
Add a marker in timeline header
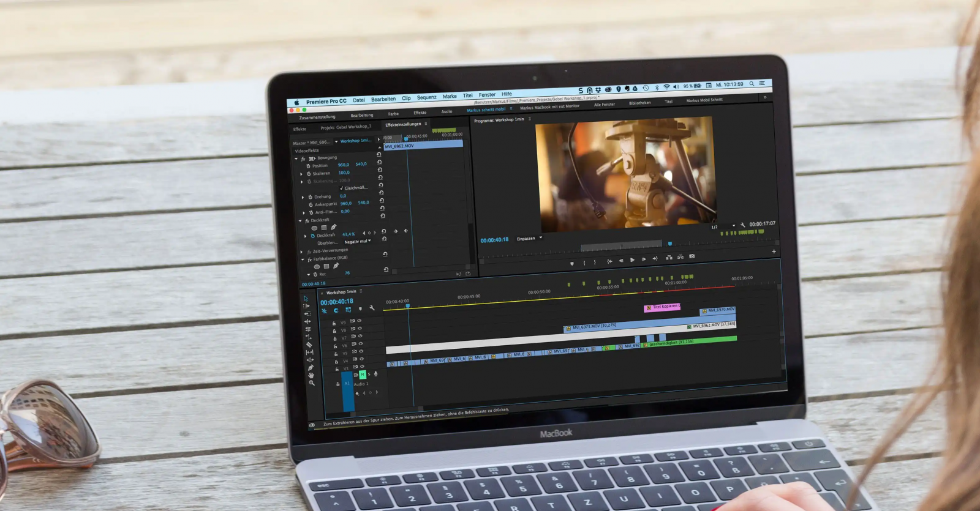pyautogui.click(x=360, y=308)
